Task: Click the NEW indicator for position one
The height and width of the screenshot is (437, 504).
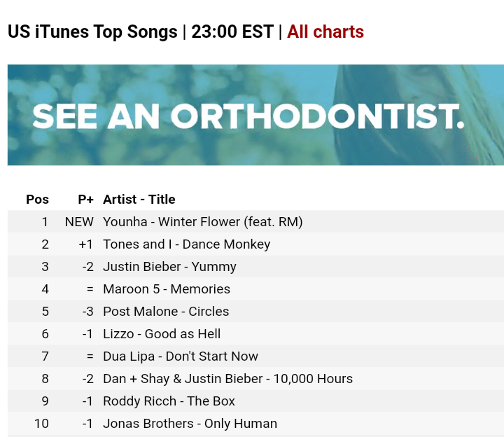Action: click(x=79, y=222)
